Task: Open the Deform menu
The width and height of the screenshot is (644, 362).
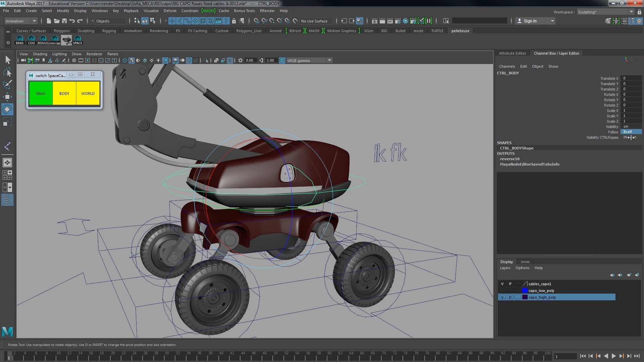Action: click(170, 11)
